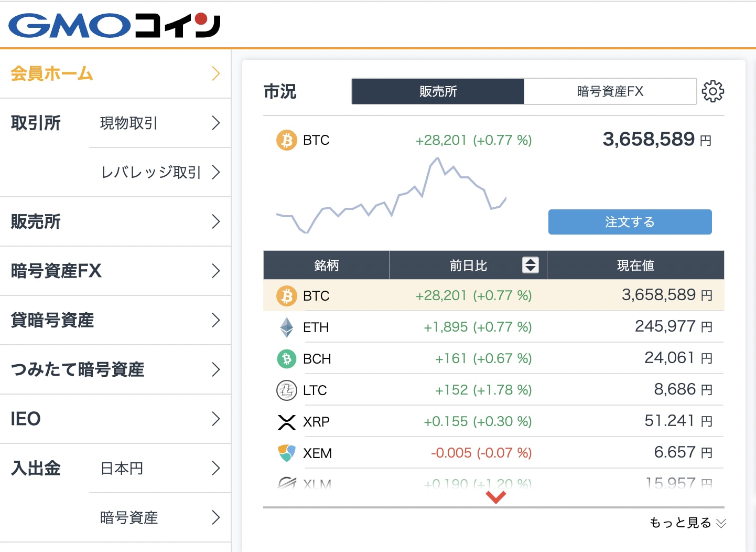756x552 pixels.
Task: Expand もっと見る at the bottom
Action: pos(688,523)
